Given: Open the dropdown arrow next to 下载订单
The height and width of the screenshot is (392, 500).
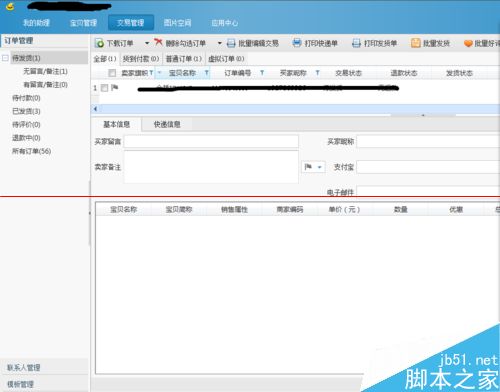Looking at the screenshot, I should [x=147, y=43].
